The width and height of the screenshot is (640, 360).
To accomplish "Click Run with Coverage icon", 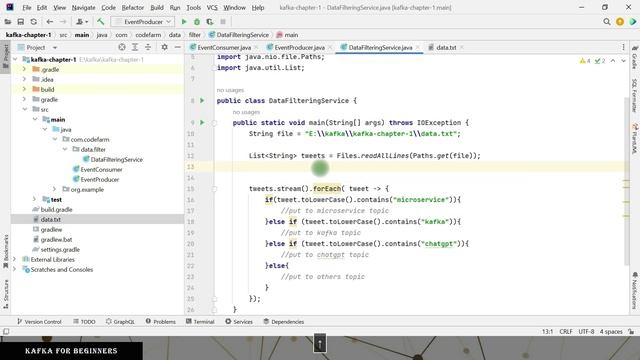I will [x=210, y=22].
